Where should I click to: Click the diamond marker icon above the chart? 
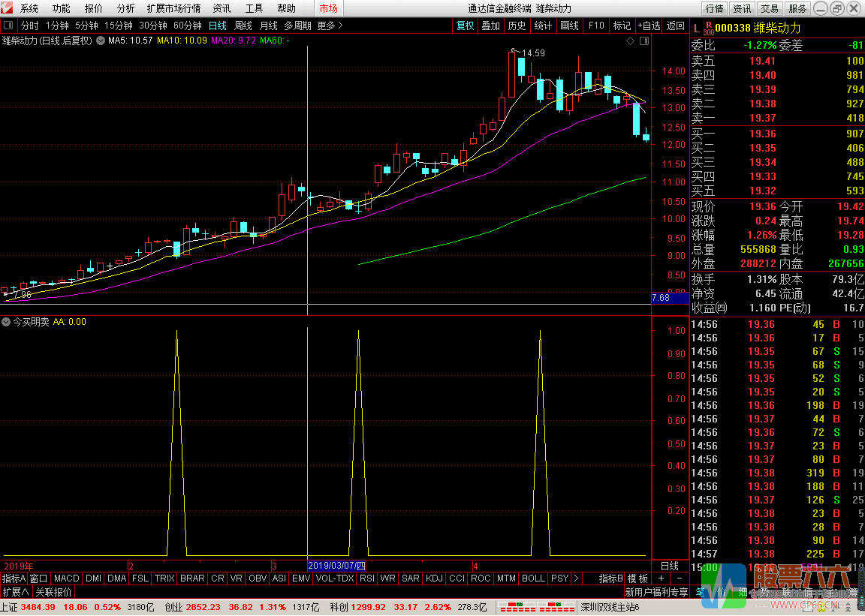click(x=631, y=41)
